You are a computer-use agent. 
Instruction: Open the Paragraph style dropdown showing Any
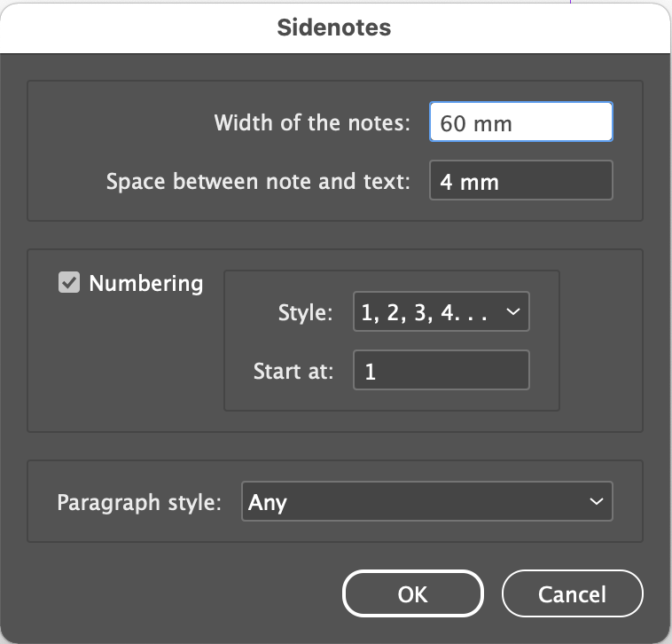tap(426, 502)
